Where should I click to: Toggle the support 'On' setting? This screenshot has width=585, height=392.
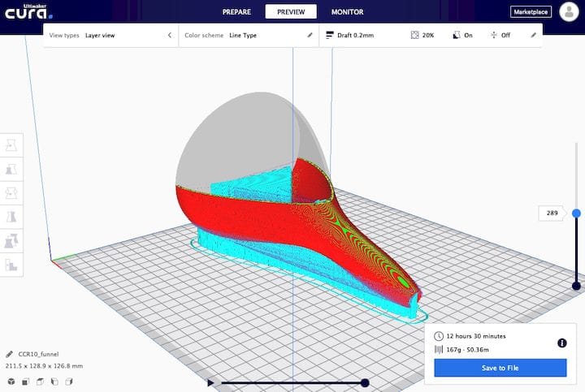[x=462, y=36]
